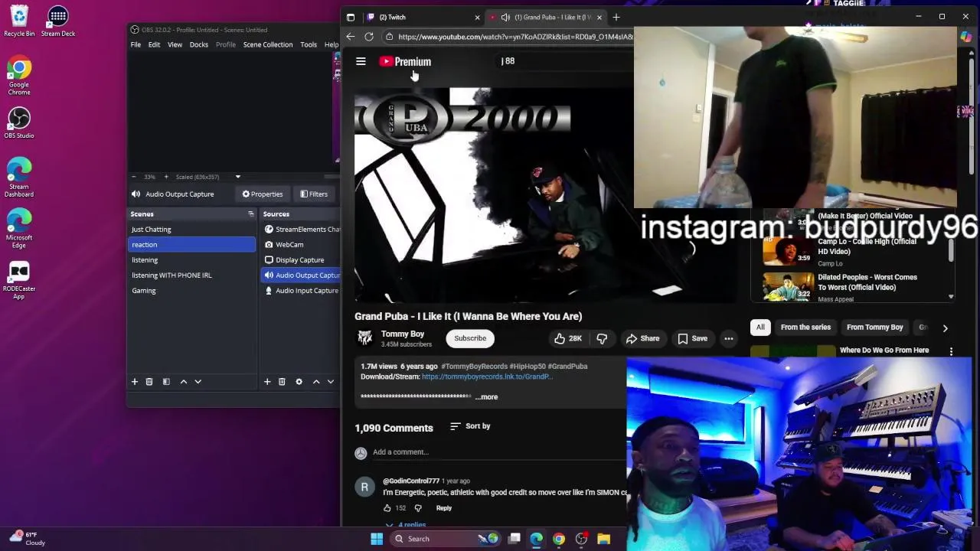Click the taskbar Search box

(444, 539)
